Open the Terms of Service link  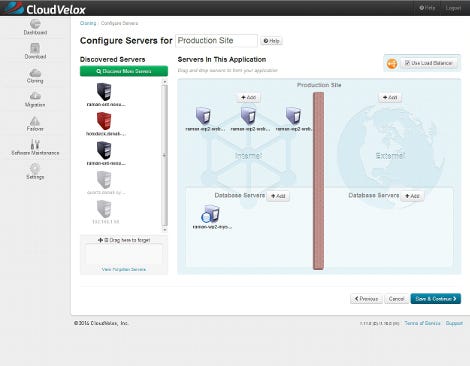point(422,323)
